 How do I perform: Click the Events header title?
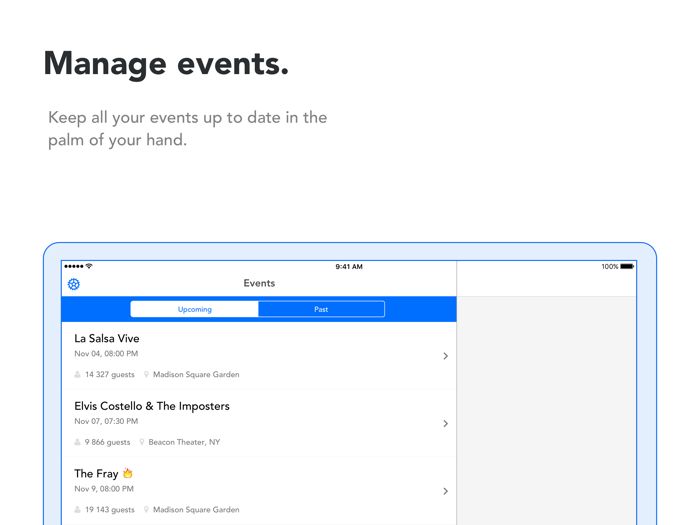tap(259, 283)
